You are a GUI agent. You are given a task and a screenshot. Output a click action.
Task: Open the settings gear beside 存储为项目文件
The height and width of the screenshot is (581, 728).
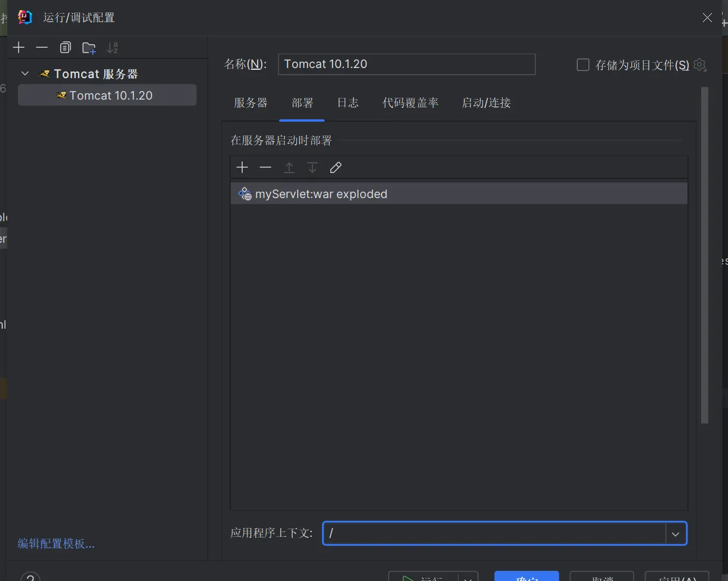tap(700, 64)
